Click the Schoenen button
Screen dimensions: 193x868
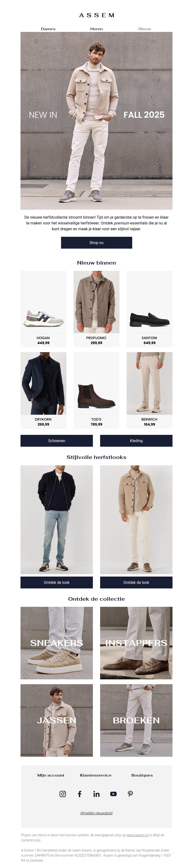(x=56, y=441)
